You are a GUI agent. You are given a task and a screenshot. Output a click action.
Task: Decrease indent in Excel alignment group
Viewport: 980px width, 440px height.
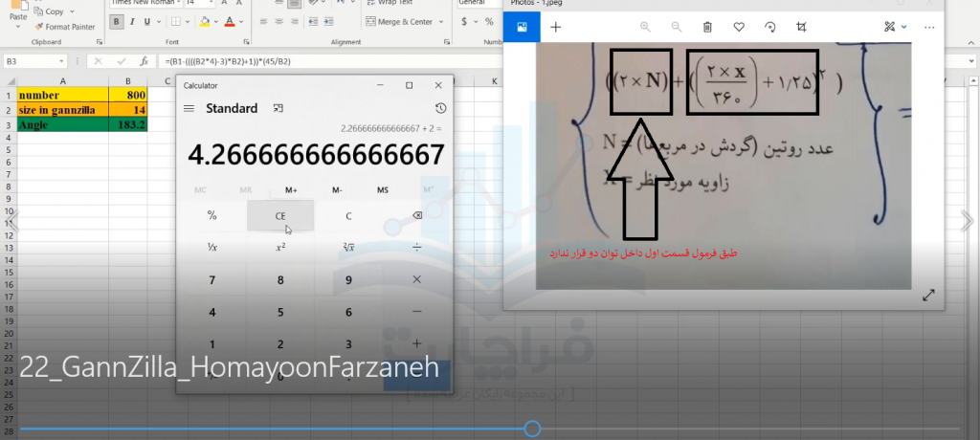point(313,22)
